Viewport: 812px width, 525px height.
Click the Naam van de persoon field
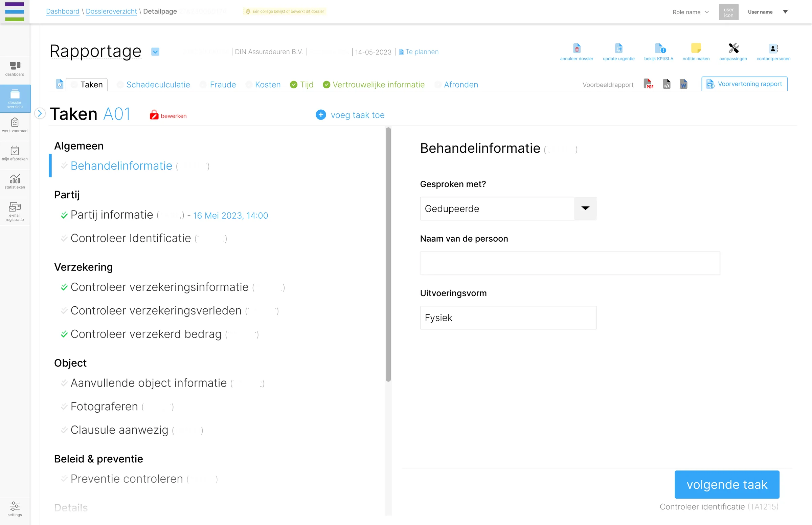coord(570,263)
